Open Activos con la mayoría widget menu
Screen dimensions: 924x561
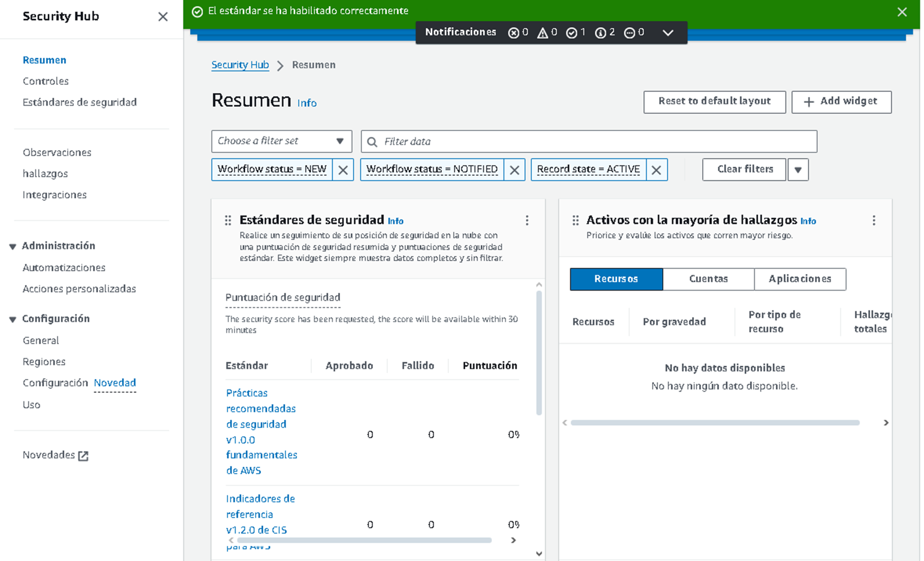[874, 220]
